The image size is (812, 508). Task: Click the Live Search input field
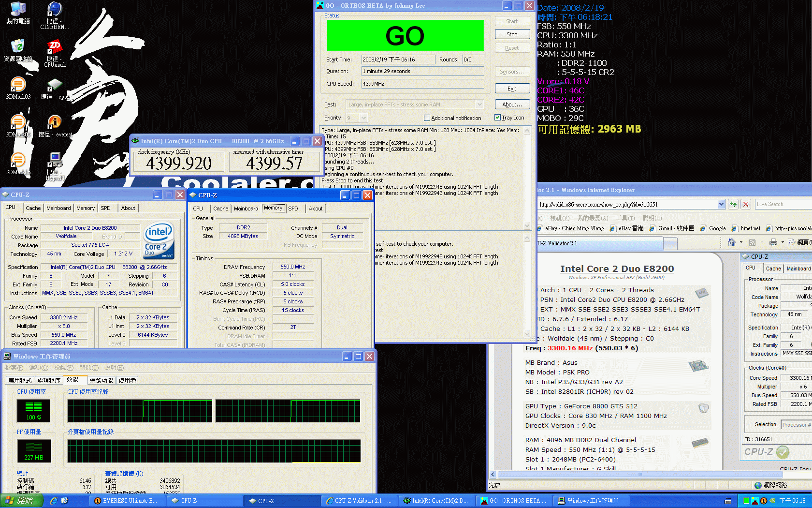pyautogui.click(x=783, y=204)
